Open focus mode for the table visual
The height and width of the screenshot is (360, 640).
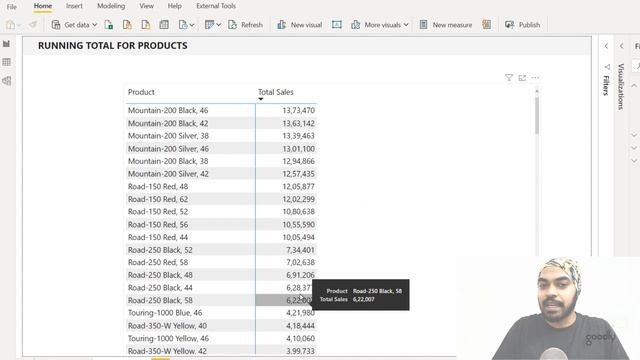point(522,78)
